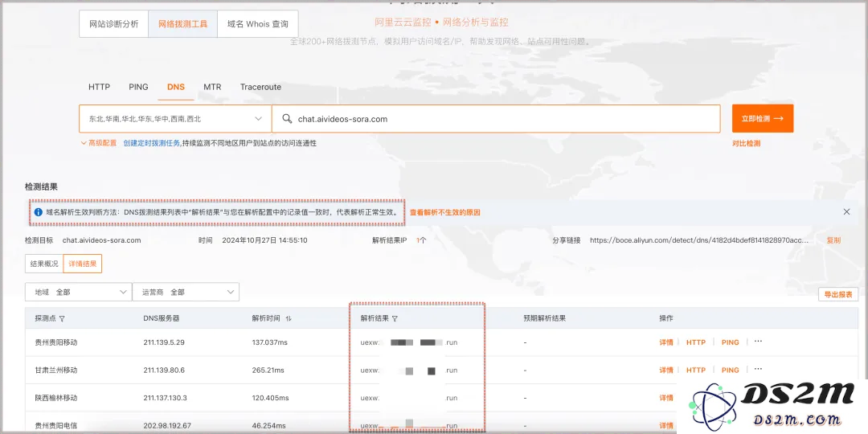Open 查看解析不生效的原因 link
Screen dimensions: 868x434
(444, 212)
